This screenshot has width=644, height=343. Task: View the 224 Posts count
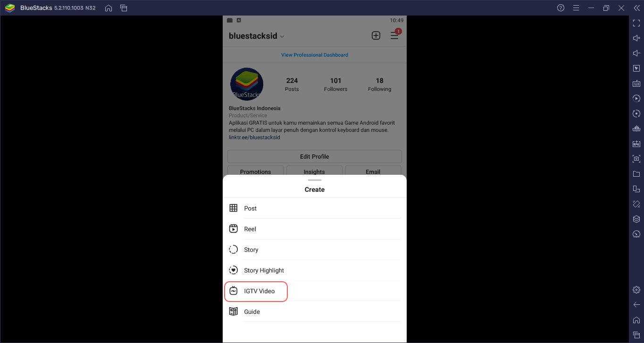[292, 84]
